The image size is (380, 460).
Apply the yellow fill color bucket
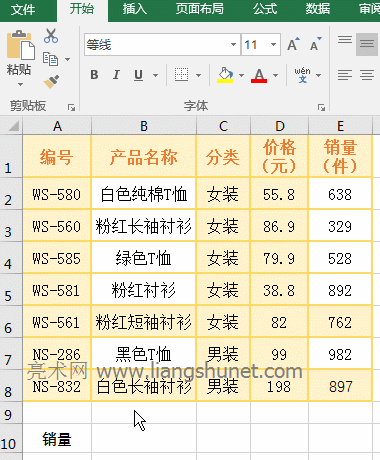pyautogui.click(x=225, y=75)
